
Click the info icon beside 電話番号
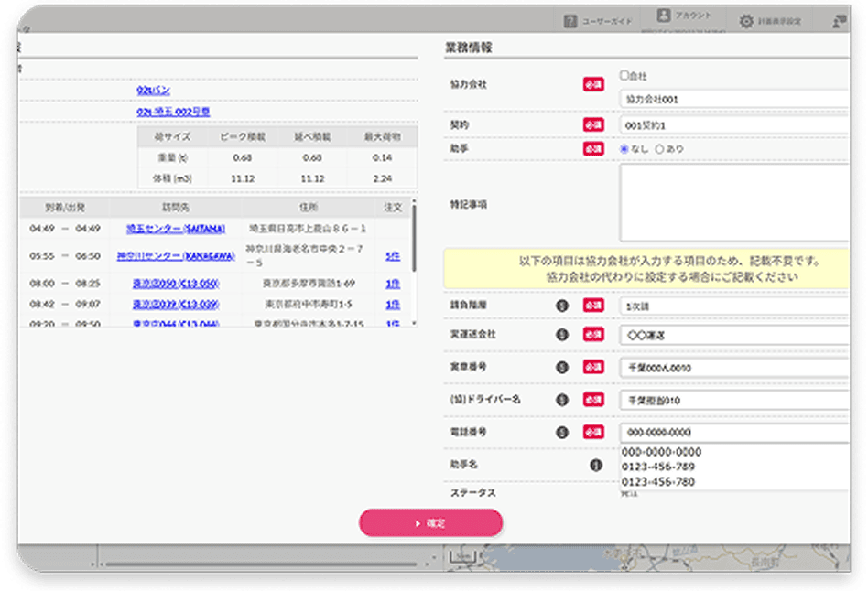pyautogui.click(x=562, y=432)
